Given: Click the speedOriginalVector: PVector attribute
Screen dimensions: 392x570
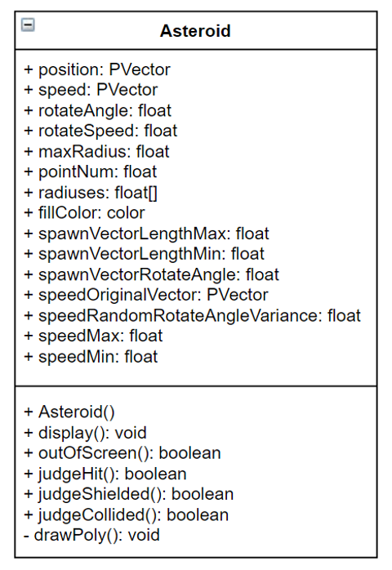Looking at the screenshot, I should (146, 295).
